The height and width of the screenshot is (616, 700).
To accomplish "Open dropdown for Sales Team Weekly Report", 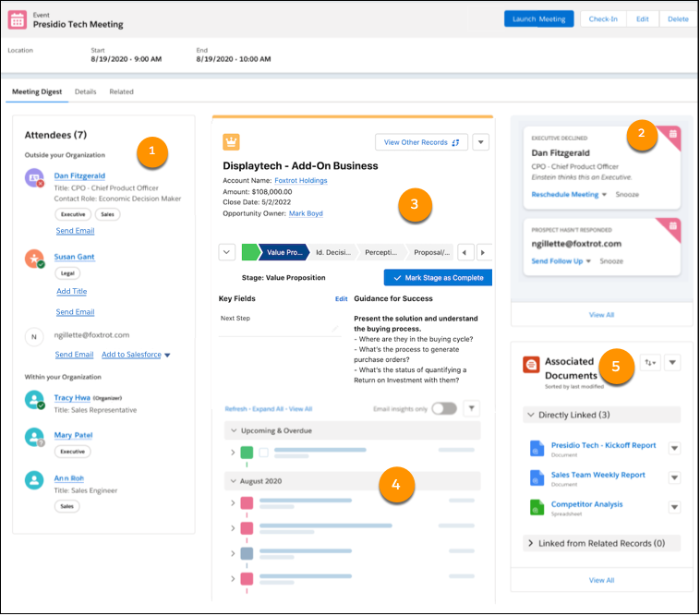I will (674, 478).
